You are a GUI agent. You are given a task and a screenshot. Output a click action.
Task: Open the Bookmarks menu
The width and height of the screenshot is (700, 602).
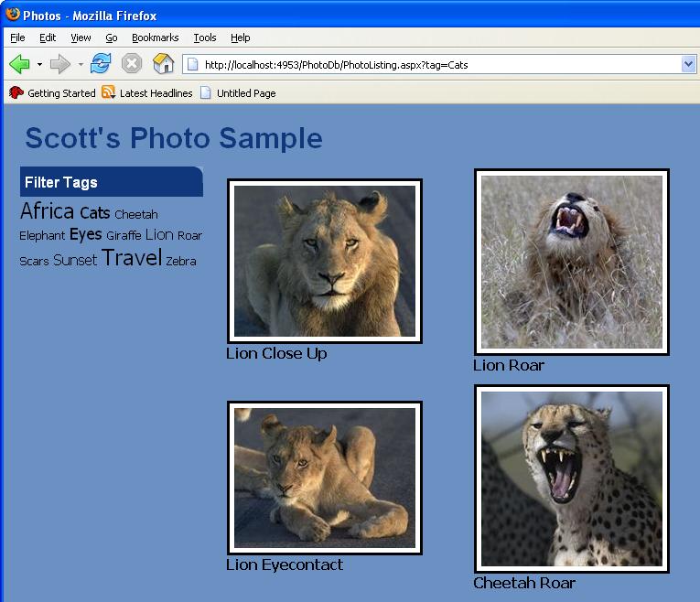click(x=156, y=38)
